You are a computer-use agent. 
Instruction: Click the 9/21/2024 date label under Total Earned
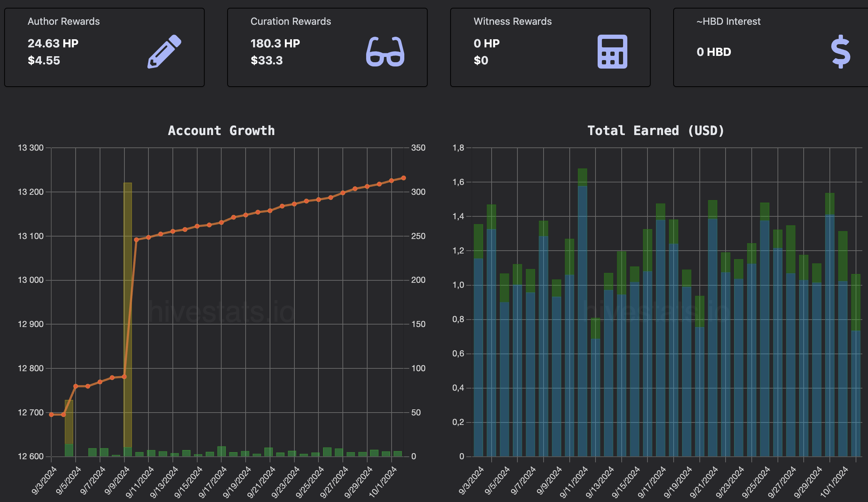(x=704, y=482)
